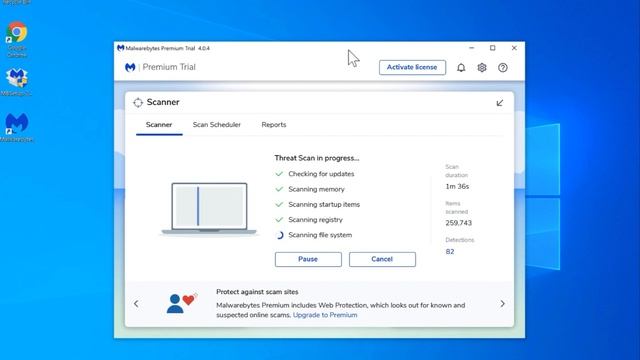Follow the Upgrade to Premium link
Screen dimensions: 640x360
point(325,315)
